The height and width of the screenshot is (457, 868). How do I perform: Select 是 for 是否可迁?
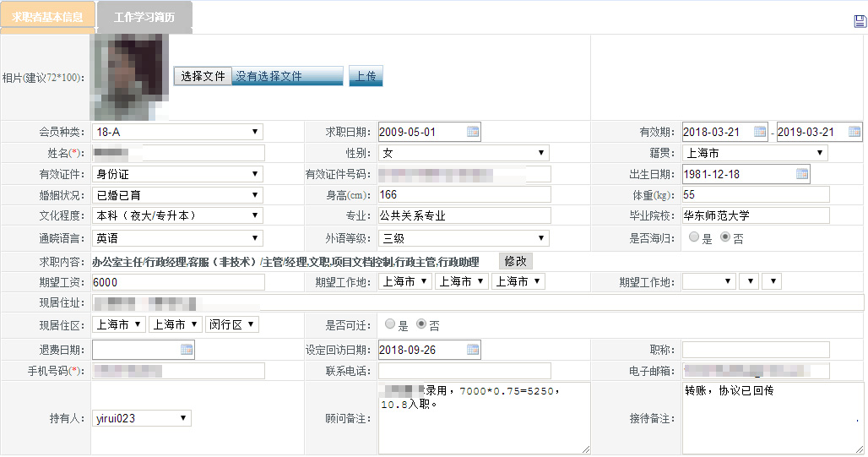[x=390, y=324]
